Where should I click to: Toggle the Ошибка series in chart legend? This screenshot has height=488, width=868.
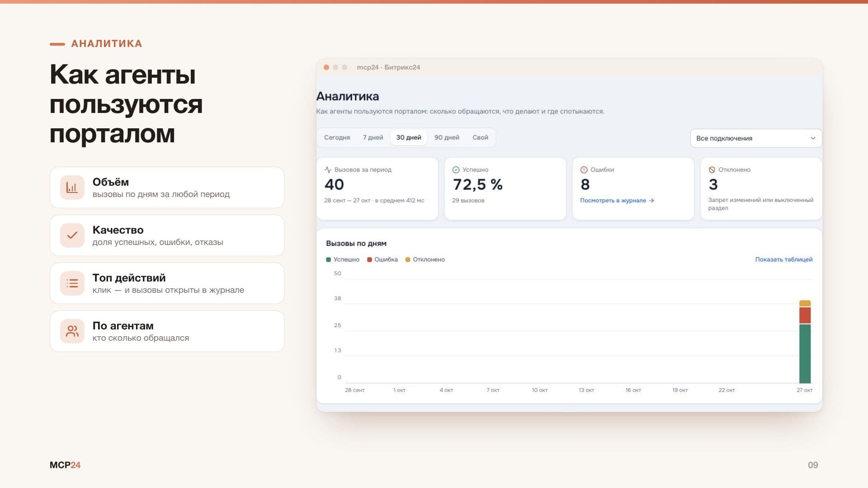tap(382, 259)
